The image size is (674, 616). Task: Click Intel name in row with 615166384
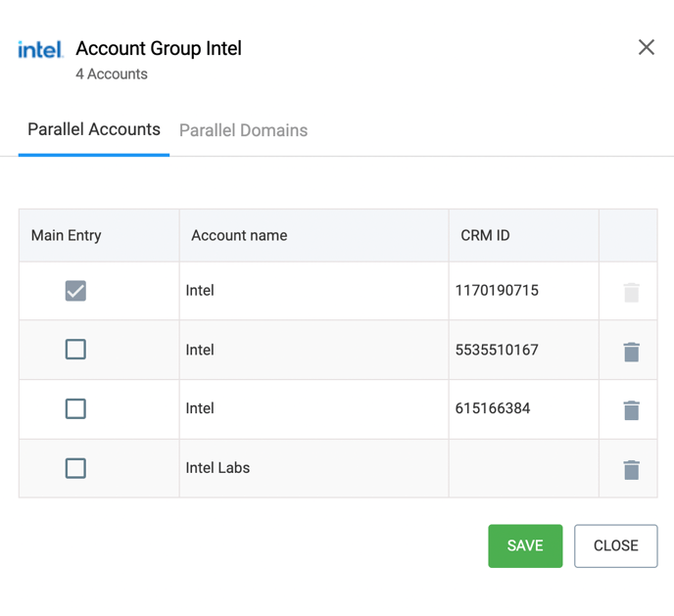pos(200,408)
